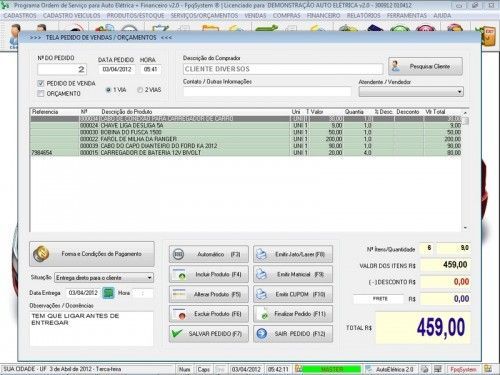The height and width of the screenshot is (375, 500).
Task: Click Emitir CUPOM (F10) button
Action: click(293, 294)
